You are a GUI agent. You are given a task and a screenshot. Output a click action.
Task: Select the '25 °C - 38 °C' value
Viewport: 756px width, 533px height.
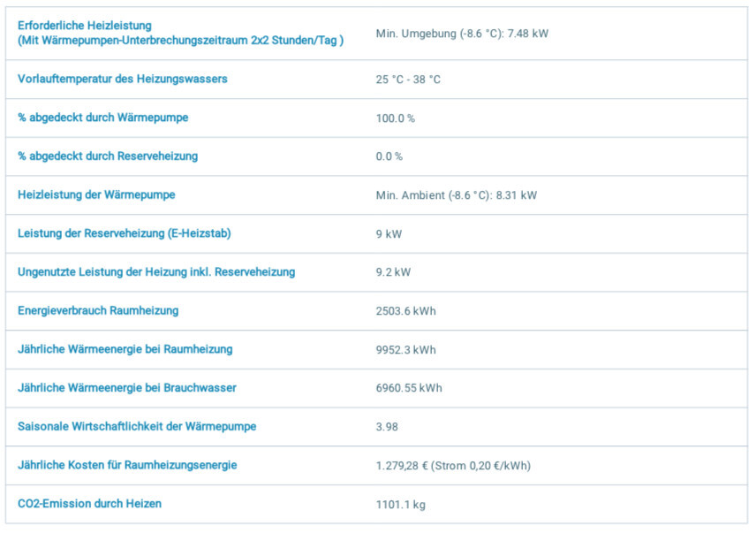408,80
